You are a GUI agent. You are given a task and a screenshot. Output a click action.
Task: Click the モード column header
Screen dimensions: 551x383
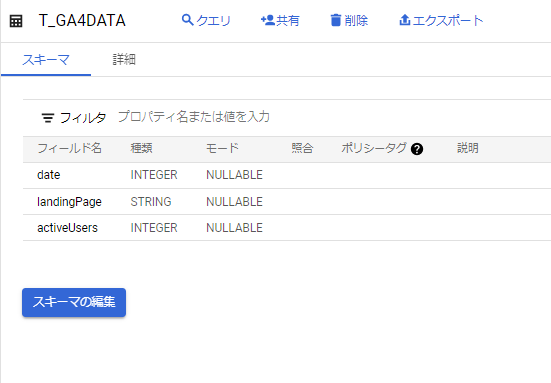pyautogui.click(x=222, y=148)
